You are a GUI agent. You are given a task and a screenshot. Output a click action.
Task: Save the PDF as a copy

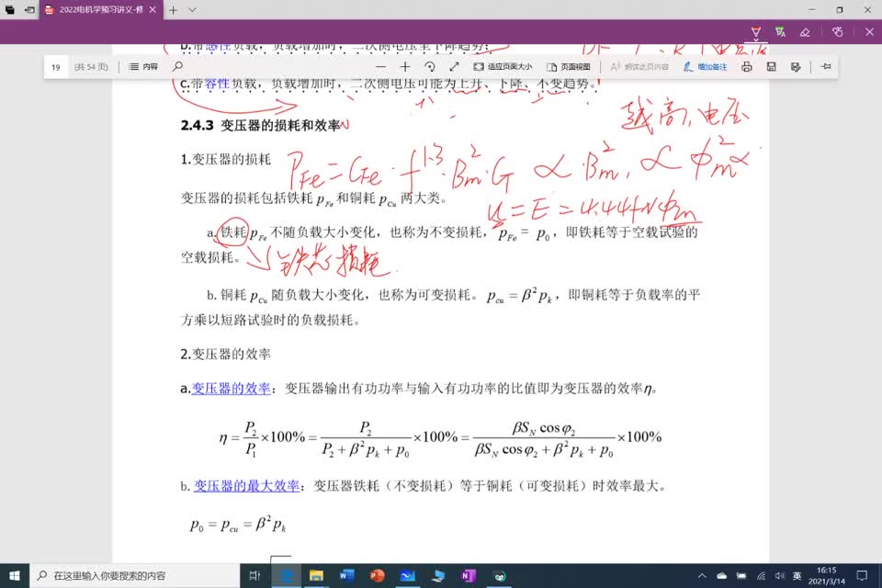pos(796,66)
